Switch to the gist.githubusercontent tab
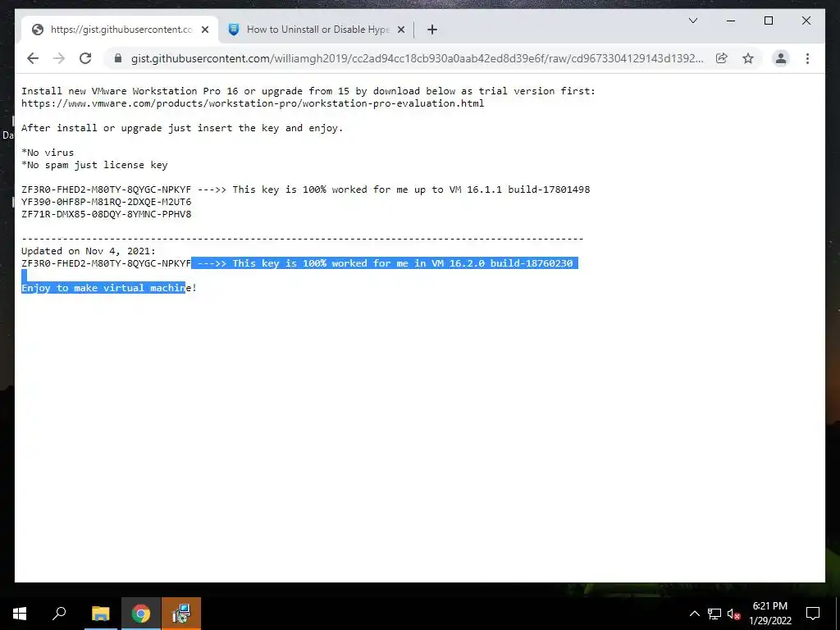 pyautogui.click(x=120, y=30)
